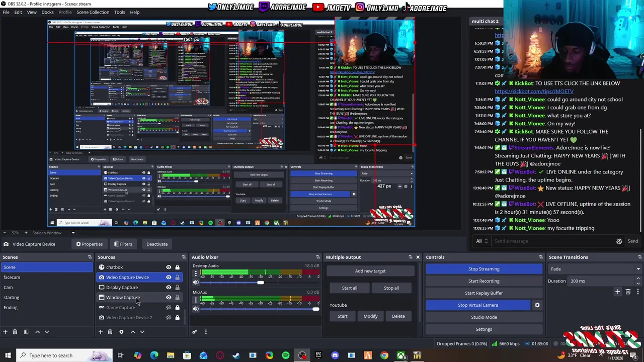Open advanced audio properties gears icon
The image size is (644, 362).
point(194,332)
